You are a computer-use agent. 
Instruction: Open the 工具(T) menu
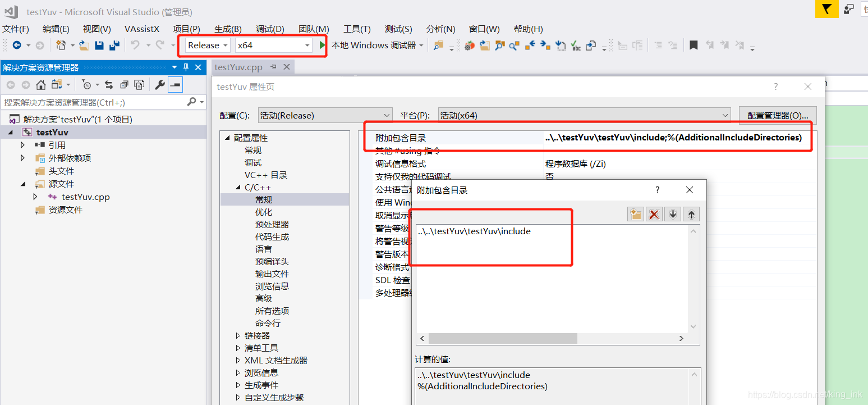point(357,29)
